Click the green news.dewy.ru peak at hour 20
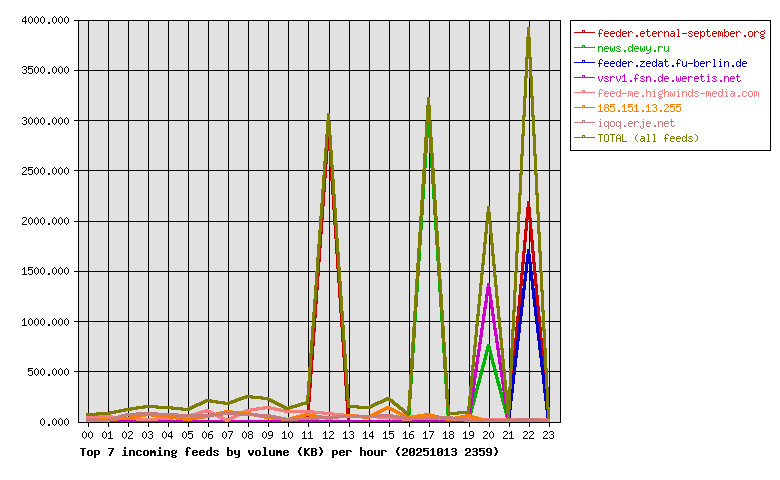The width and height of the screenshot is (780, 480). pos(488,346)
